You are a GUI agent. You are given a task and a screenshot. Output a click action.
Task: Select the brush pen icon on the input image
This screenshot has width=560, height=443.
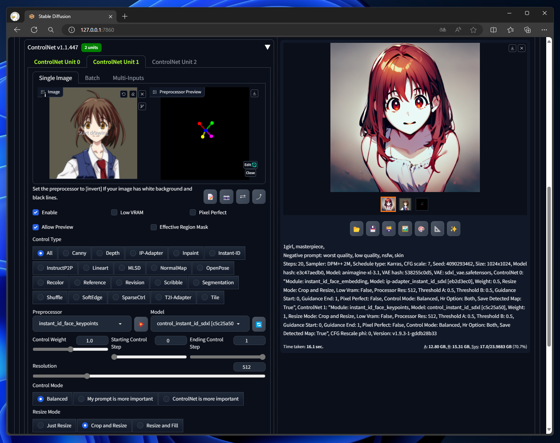tap(142, 106)
